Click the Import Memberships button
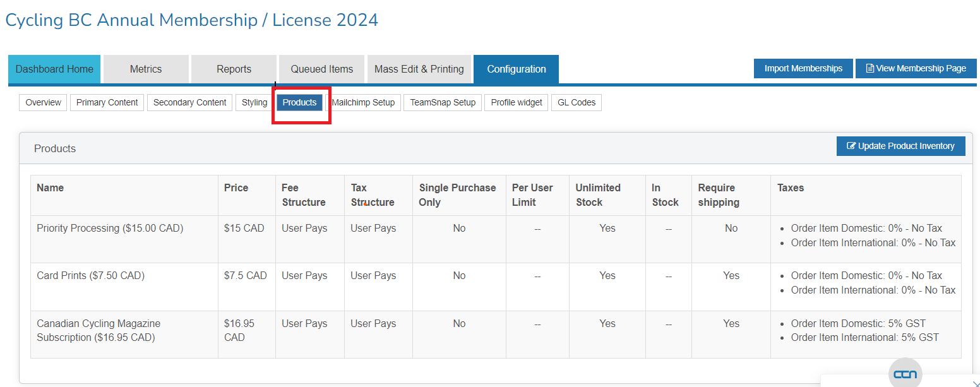The height and width of the screenshot is (387, 980). (x=803, y=69)
